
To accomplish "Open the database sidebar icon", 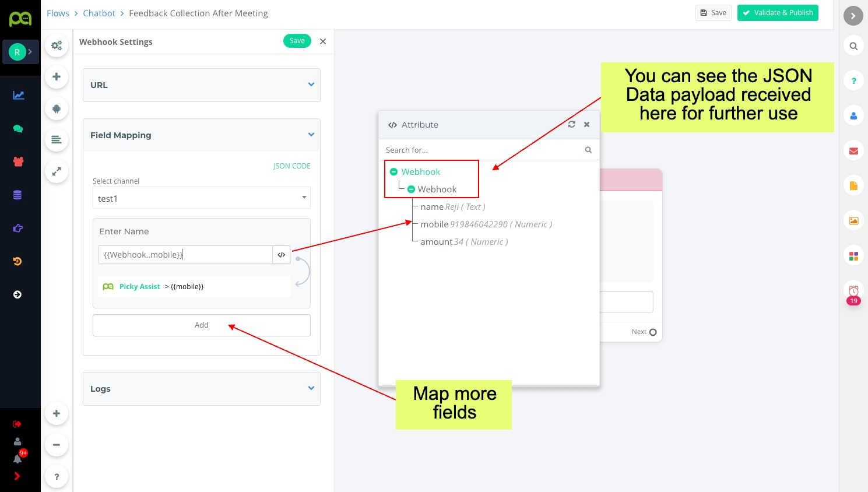I will coord(17,195).
